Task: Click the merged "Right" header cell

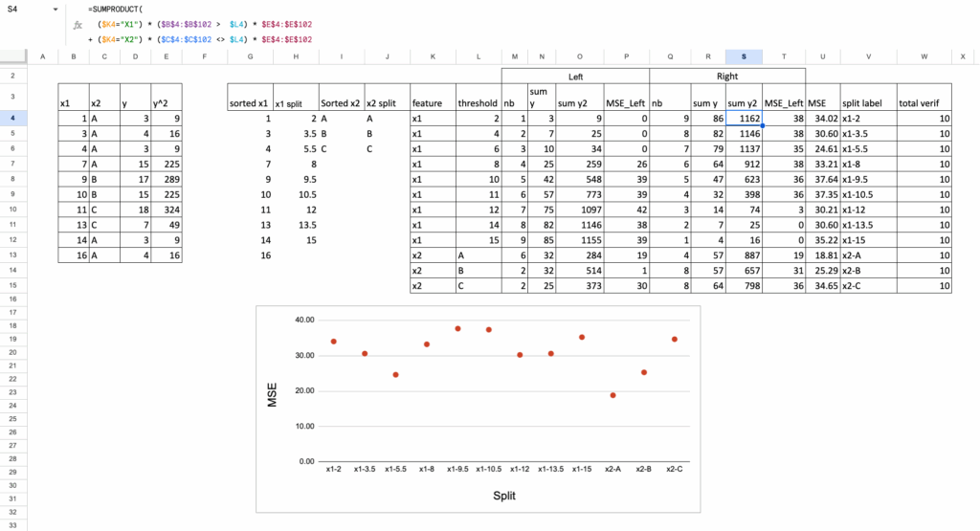Action: click(727, 75)
